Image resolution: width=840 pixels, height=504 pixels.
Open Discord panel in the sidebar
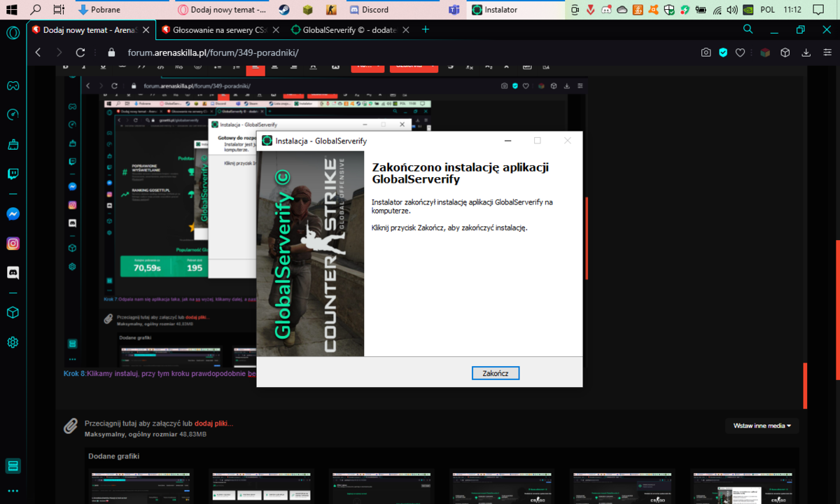click(x=13, y=272)
